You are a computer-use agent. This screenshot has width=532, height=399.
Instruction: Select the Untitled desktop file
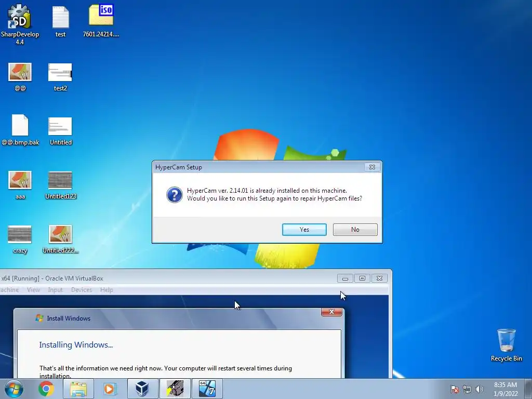click(x=60, y=131)
